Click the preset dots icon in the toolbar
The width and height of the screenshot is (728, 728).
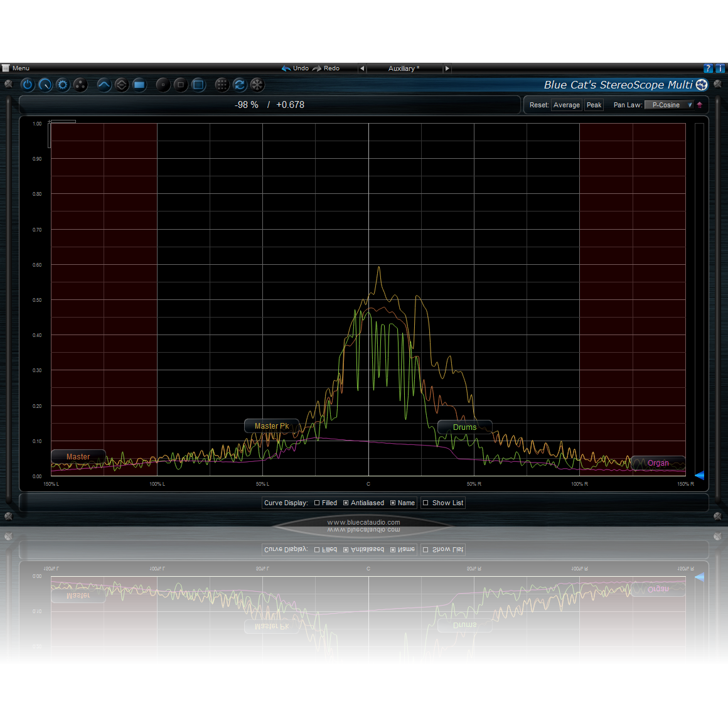(x=80, y=85)
